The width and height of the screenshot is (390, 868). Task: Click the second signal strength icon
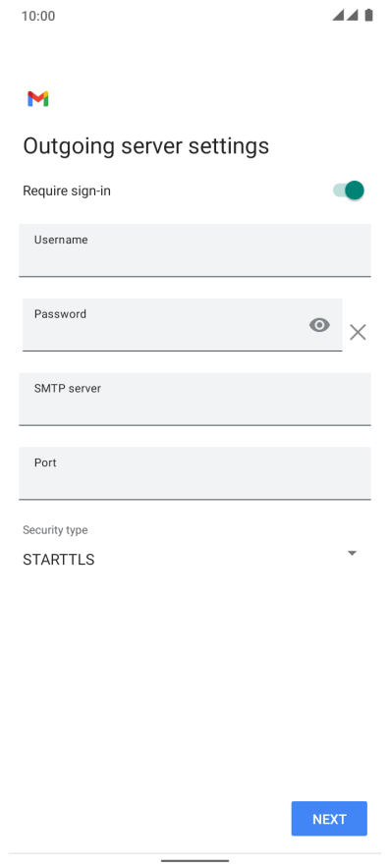click(x=353, y=16)
